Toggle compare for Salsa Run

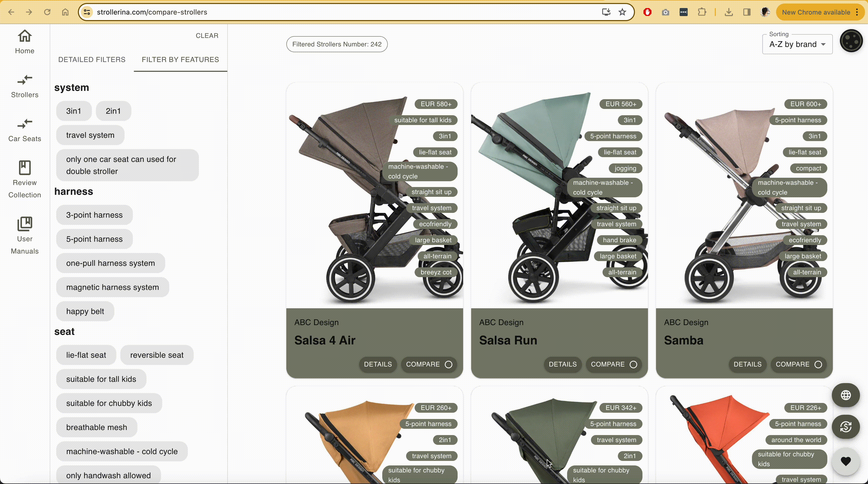click(614, 365)
